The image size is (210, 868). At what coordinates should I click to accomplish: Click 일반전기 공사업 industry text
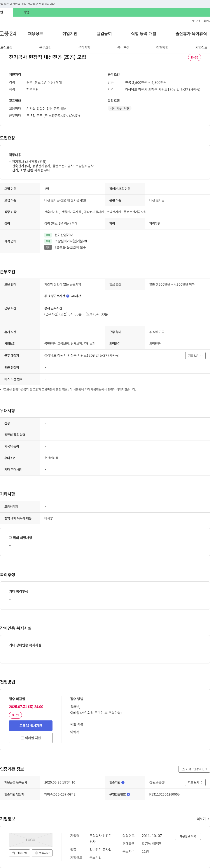tap(100, 850)
